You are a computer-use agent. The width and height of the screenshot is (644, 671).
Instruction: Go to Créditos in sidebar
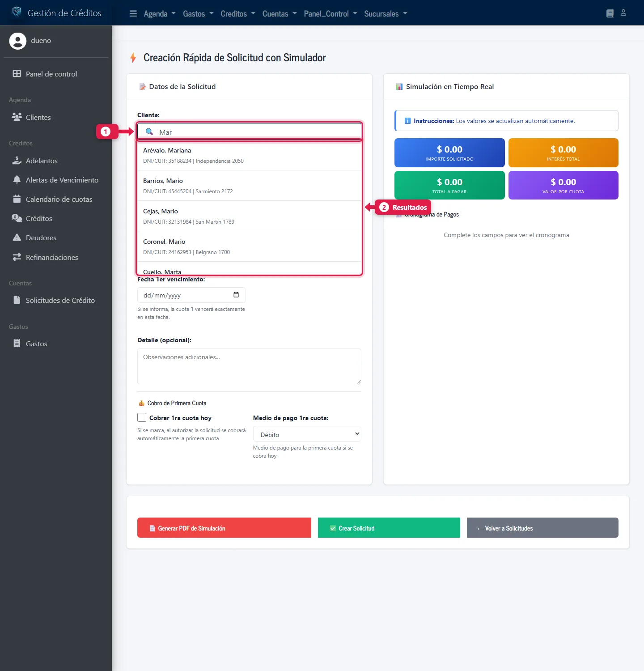pyautogui.click(x=56, y=218)
